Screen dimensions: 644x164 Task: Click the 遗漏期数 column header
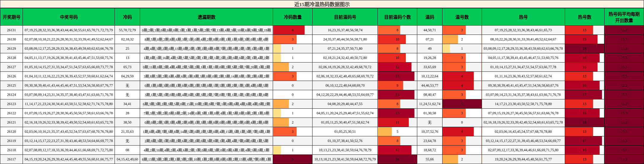click(x=206, y=17)
